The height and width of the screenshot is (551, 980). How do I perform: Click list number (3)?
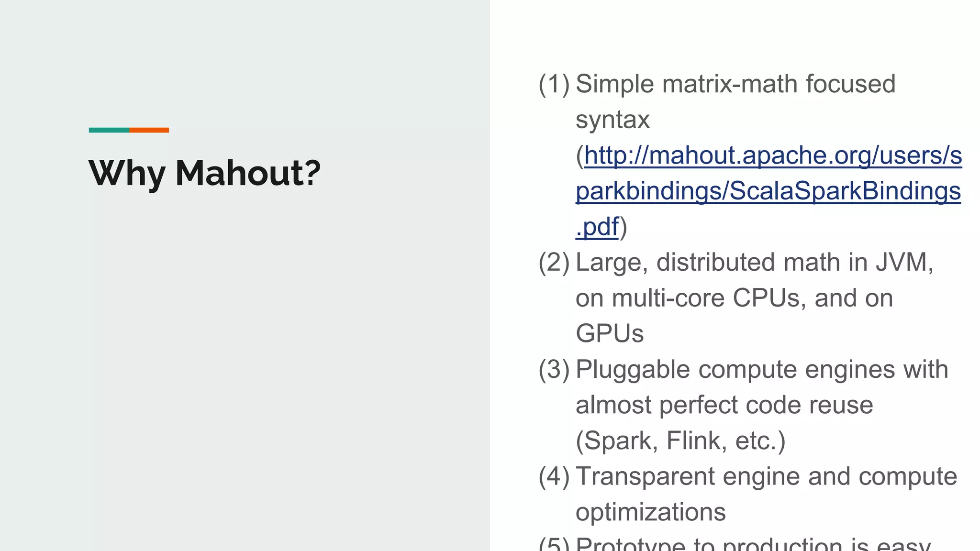pos(554,370)
